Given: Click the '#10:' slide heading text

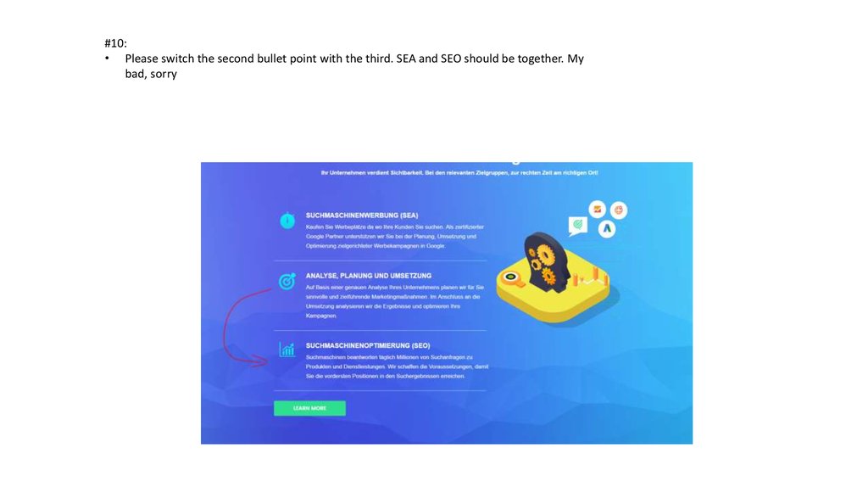Looking at the screenshot, I should (115, 43).
